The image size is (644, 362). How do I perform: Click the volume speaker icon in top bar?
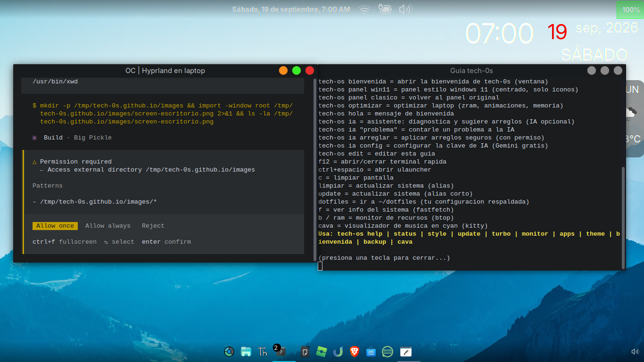[405, 9]
